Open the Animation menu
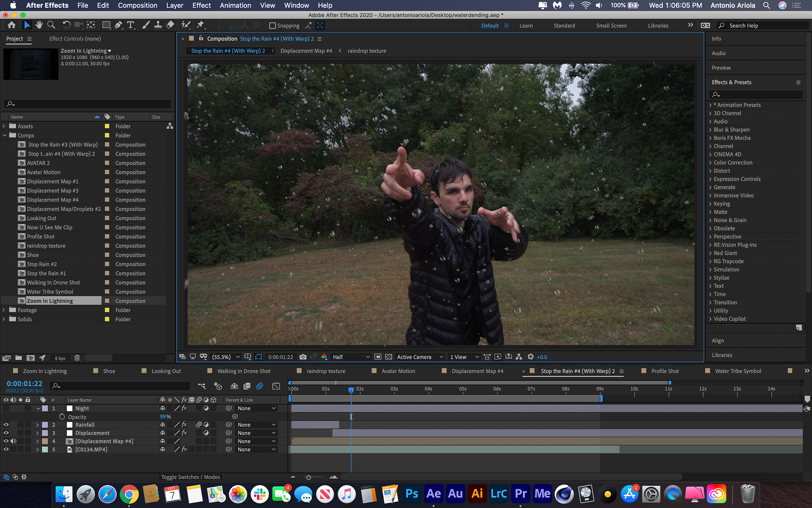Viewport: 812px width, 508px height. [x=235, y=6]
